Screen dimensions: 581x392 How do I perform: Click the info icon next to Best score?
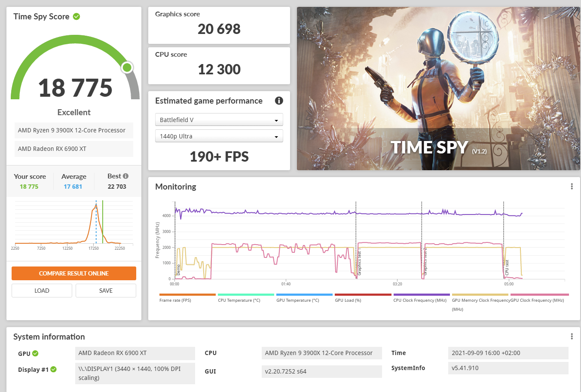tap(125, 176)
